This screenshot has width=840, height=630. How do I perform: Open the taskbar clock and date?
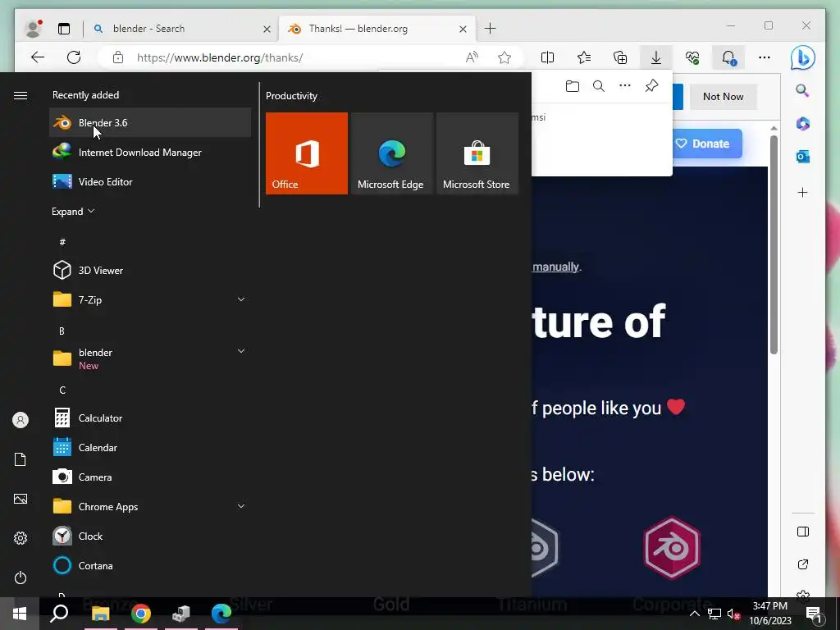tap(769, 614)
